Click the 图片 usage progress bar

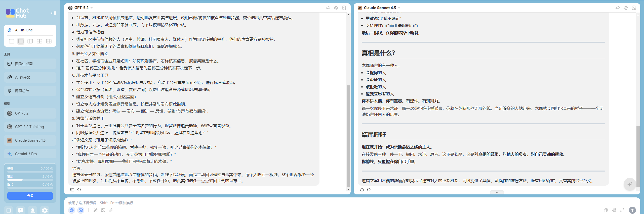(x=30, y=188)
